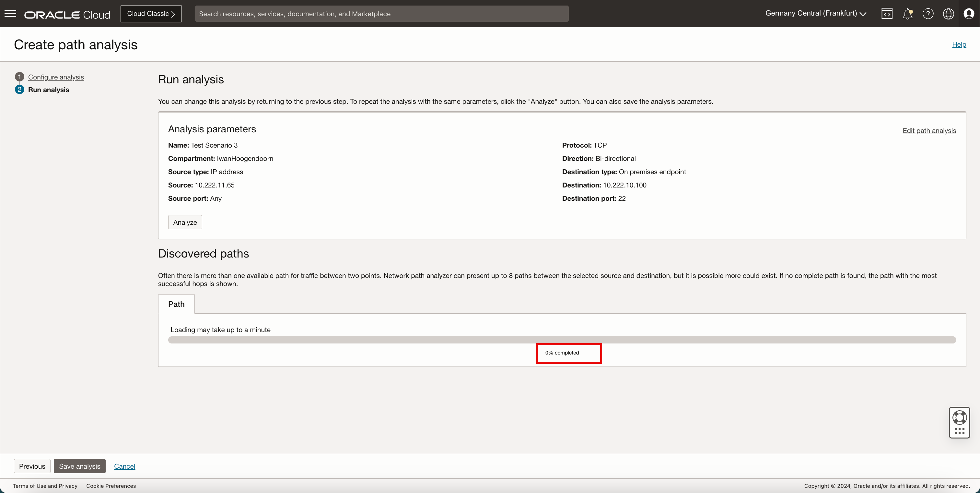The image size is (980, 493).
Task: Click the Previous button
Action: (32, 466)
